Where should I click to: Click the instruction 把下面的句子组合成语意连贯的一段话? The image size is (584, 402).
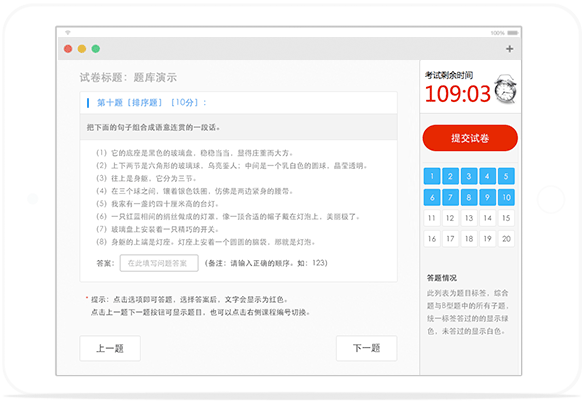(153, 127)
